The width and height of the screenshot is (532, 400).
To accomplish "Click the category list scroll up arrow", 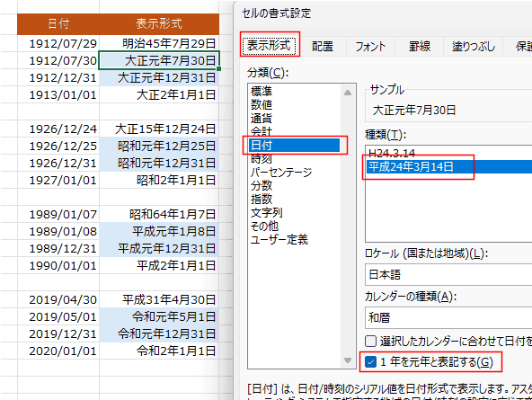I will click(x=348, y=93).
